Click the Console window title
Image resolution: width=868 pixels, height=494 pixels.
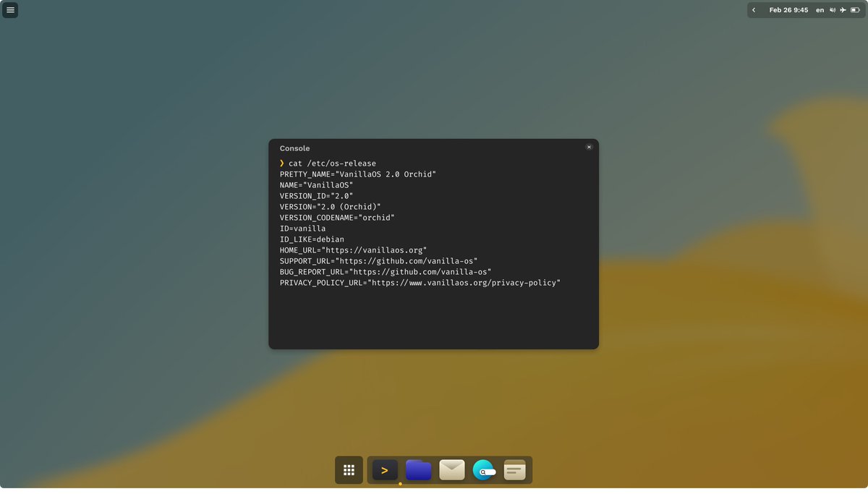[x=294, y=148]
